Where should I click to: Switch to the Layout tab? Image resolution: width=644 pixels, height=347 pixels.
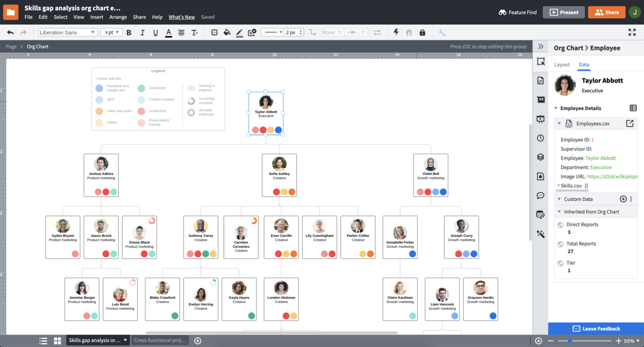[x=562, y=64]
